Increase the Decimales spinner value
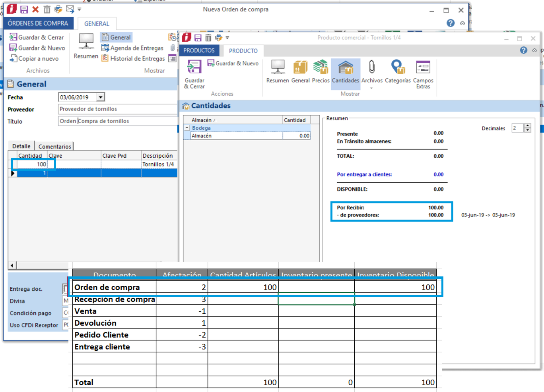Viewport: 544px width, 392px height. [x=528, y=126]
